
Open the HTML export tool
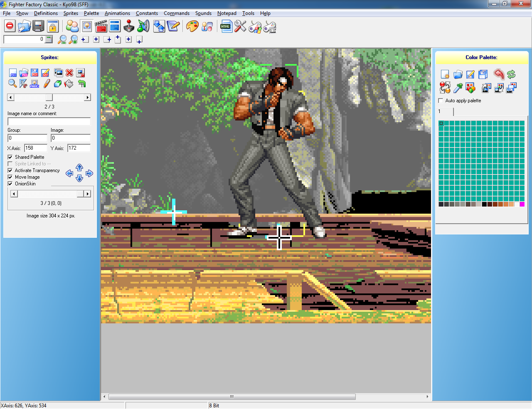(x=226, y=26)
